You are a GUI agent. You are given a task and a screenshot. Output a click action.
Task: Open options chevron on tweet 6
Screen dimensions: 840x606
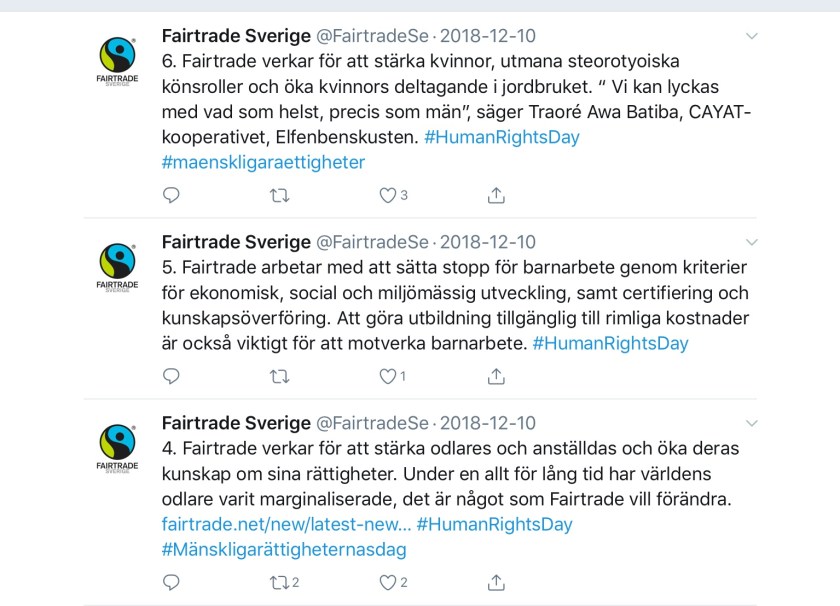point(752,36)
